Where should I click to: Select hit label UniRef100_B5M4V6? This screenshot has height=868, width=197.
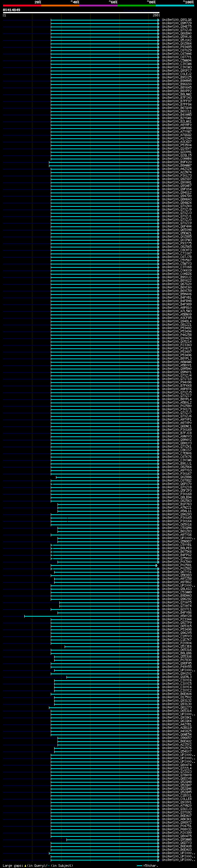[177, 294]
